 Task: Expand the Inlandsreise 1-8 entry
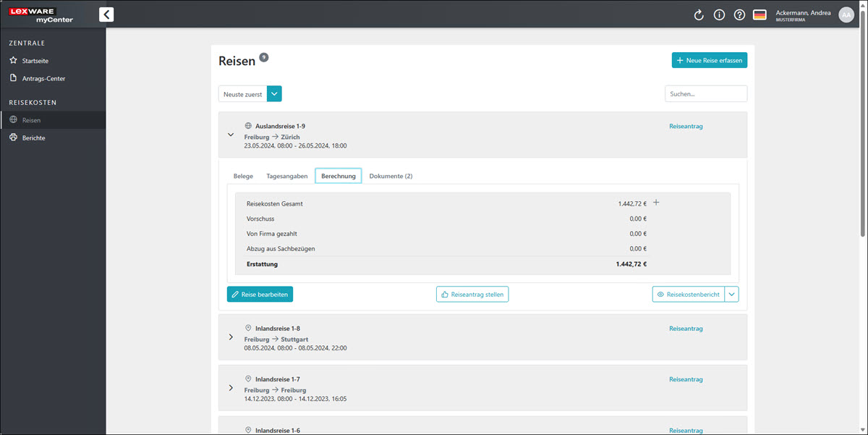(231, 337)
